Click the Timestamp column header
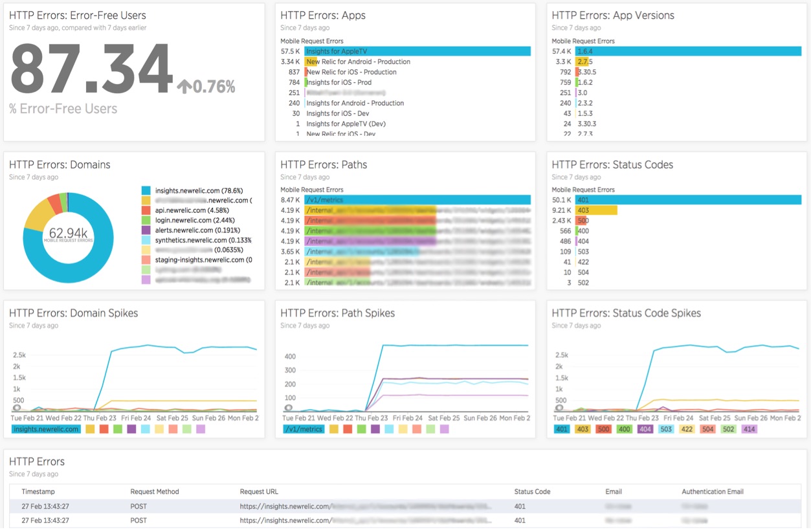The width and height of the screenshot is (811, 532). tap(38, 492)
